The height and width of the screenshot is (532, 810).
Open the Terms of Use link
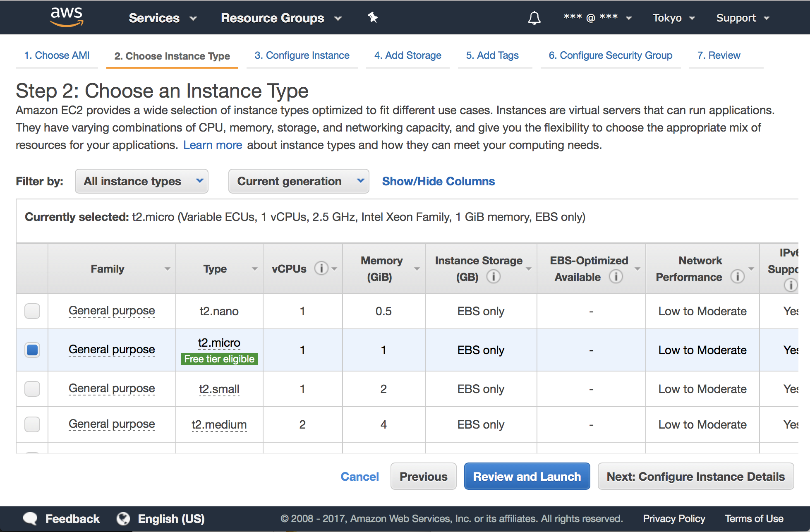pyautogui.click(x=754, y=519)
